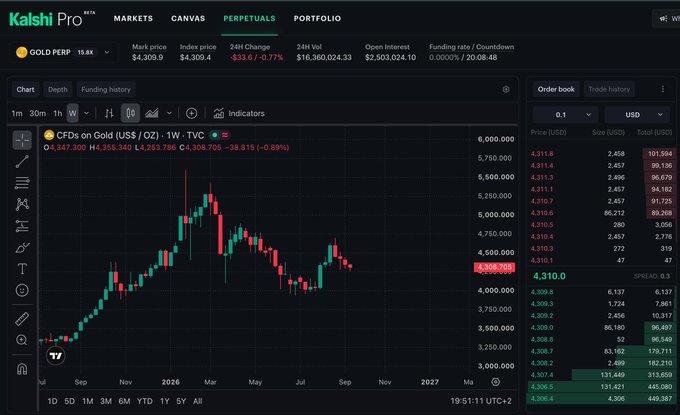680x415 pixels.
Task: Click the 4,310.0 mid price
Action: tap(549, 276)
